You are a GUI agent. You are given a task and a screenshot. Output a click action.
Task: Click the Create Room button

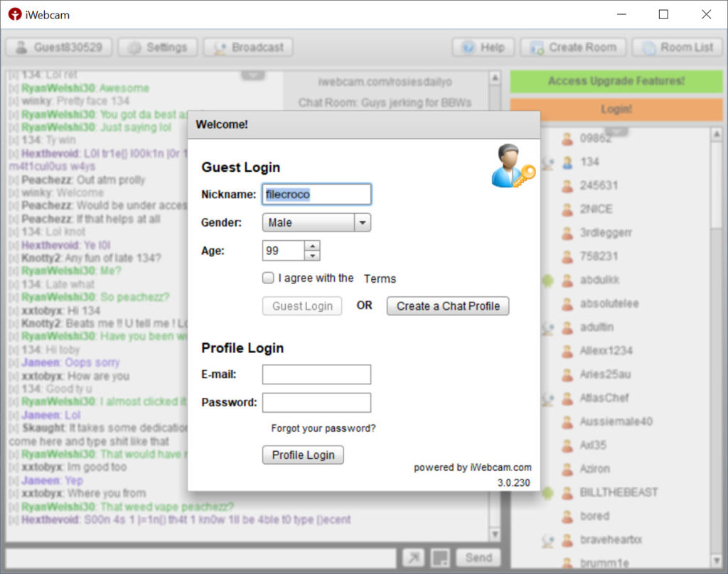[x=574, y=48]
